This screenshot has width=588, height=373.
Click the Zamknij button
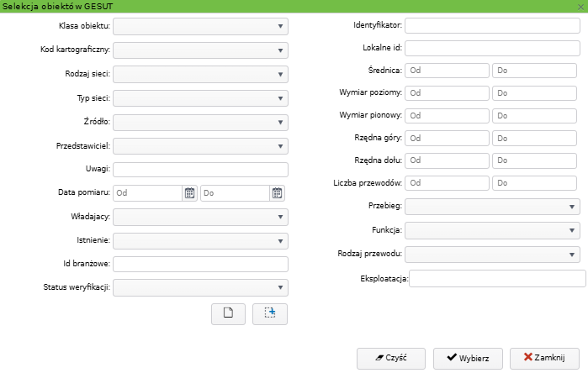(543, 357)
